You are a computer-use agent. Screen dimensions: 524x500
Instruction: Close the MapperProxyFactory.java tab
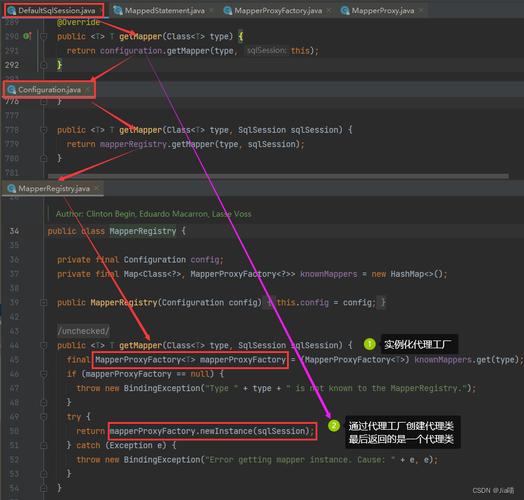(329, 11)
